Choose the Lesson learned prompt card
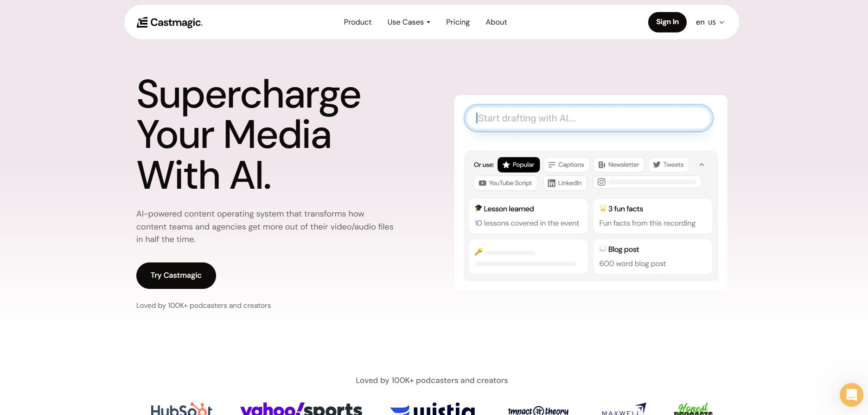The height and width of the screenshot is (415, 868). coord(528,216)
